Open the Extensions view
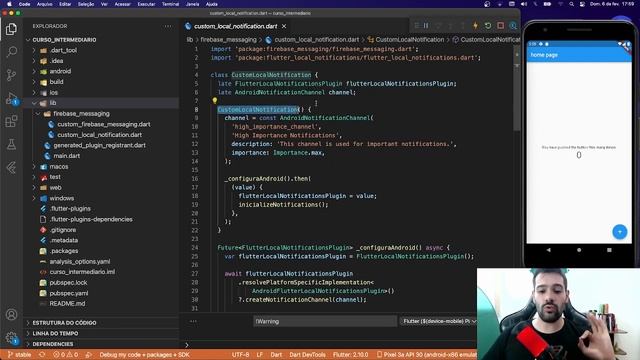 point(11,121)
